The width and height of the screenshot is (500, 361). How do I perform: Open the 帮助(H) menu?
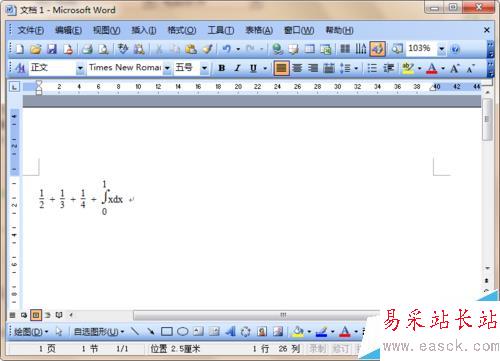pos(339,30)
